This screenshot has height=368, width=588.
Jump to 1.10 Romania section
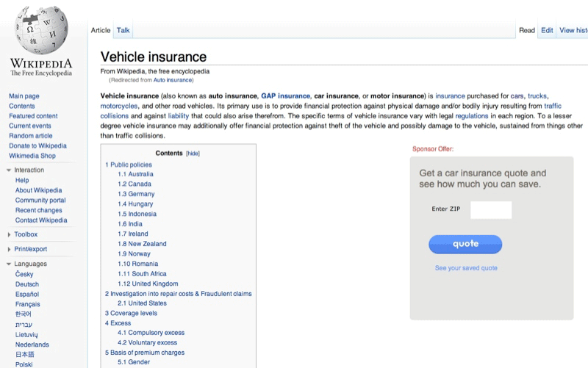click(138, 264)
